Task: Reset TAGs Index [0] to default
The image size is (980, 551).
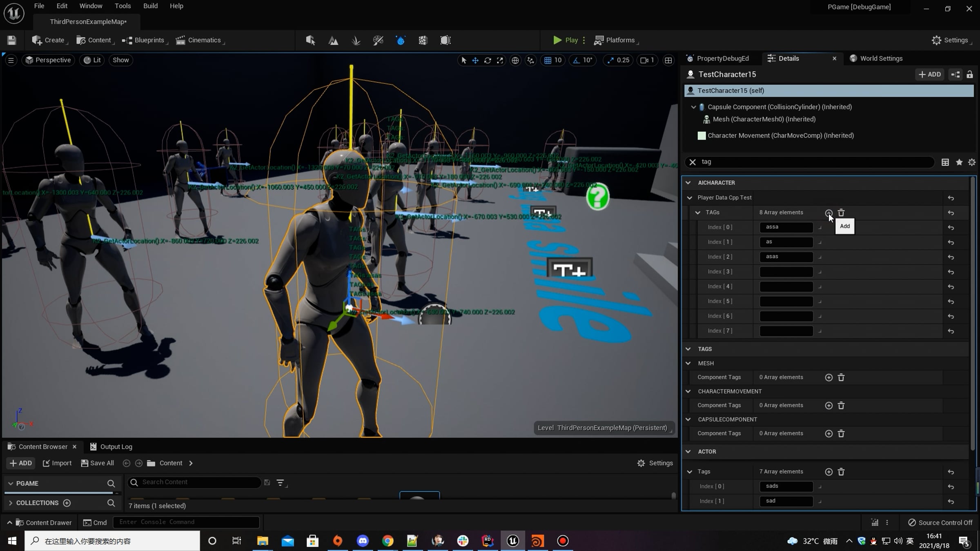Action: coord(951,228)
